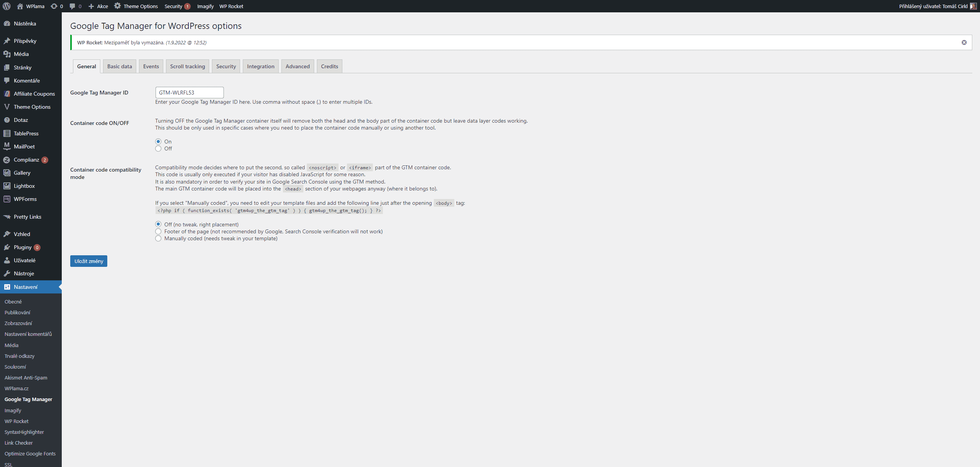
Task: Focus the Google Tag Manager ID field
Action: [190, 93]
